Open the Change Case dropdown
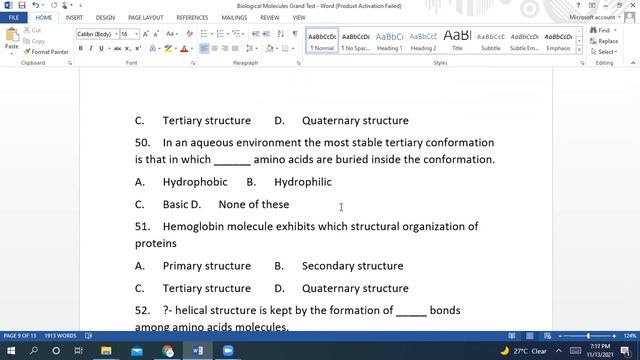Screen dimensions: 640x360 click(x=171, y=34)
